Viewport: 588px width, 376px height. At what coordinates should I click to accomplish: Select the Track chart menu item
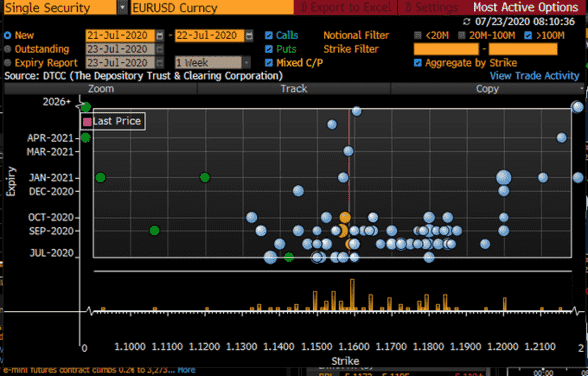tap(294, 89)
